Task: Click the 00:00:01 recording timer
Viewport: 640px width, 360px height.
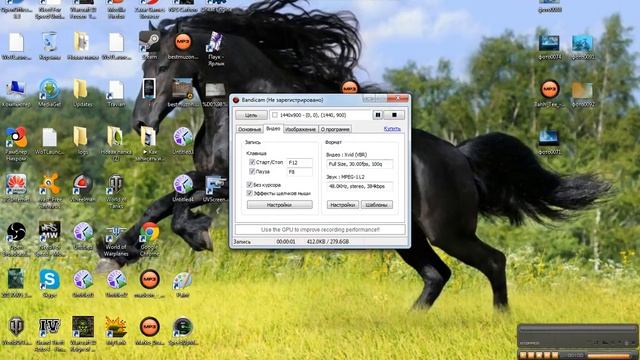Action: 286,242
